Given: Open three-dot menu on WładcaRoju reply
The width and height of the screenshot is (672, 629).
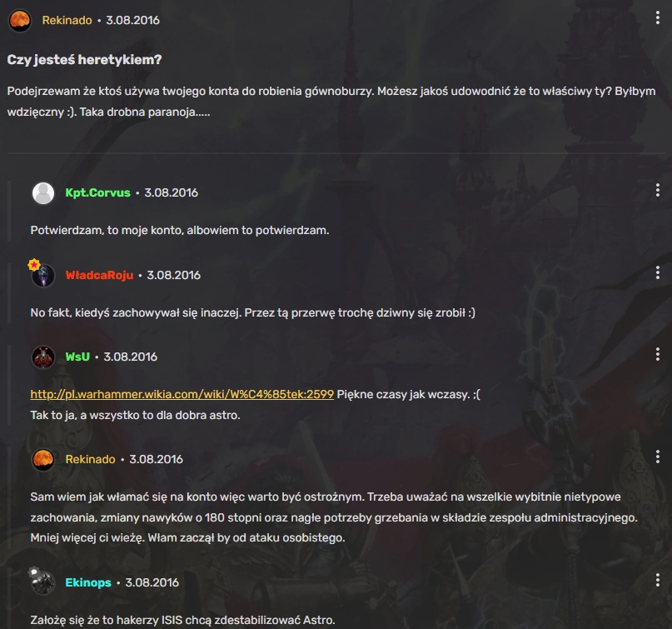Looking at the screenshot, I should click(x=658, y=272).
